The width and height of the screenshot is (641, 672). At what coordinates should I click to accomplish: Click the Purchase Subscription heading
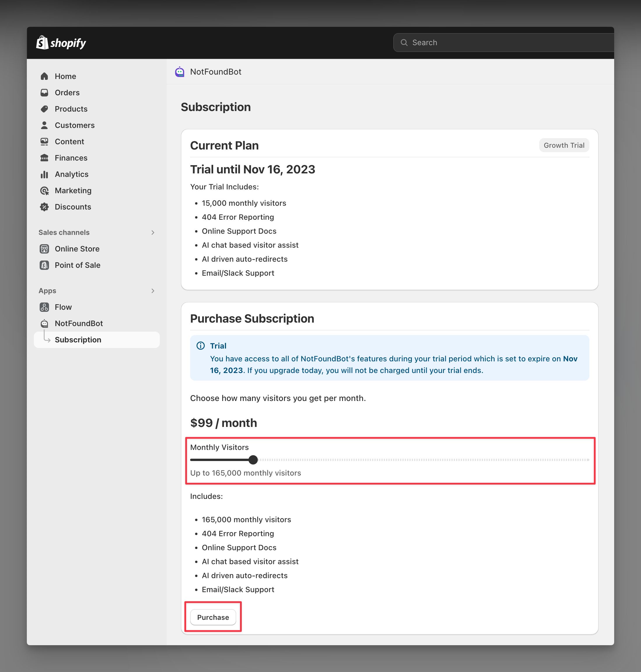[252, 319]
